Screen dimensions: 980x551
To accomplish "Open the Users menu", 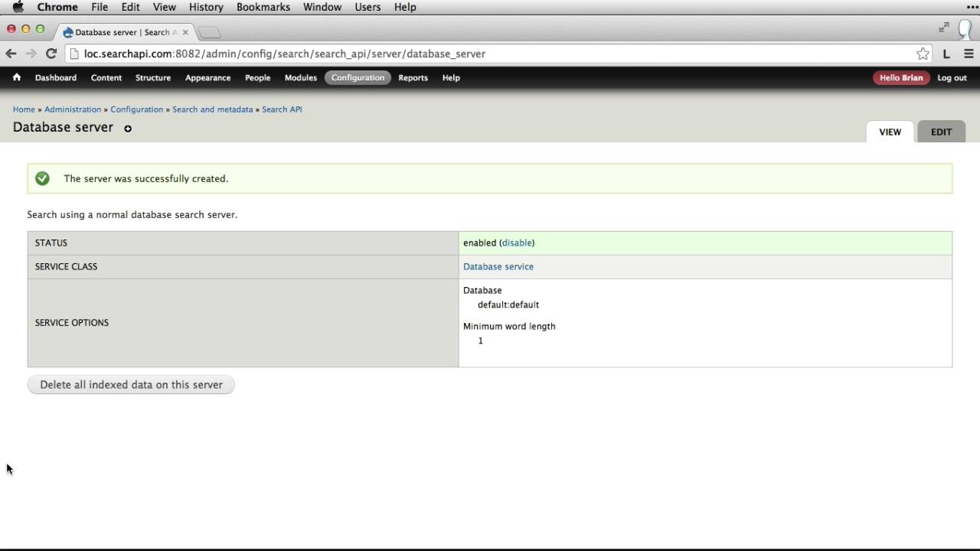I will pos(367,7).
